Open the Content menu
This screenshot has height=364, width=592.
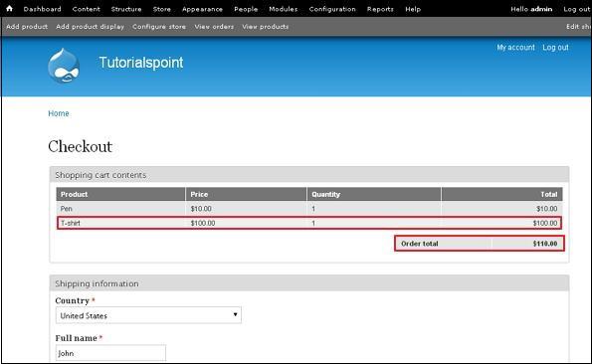pyautogui.click(x=87, y=9)
